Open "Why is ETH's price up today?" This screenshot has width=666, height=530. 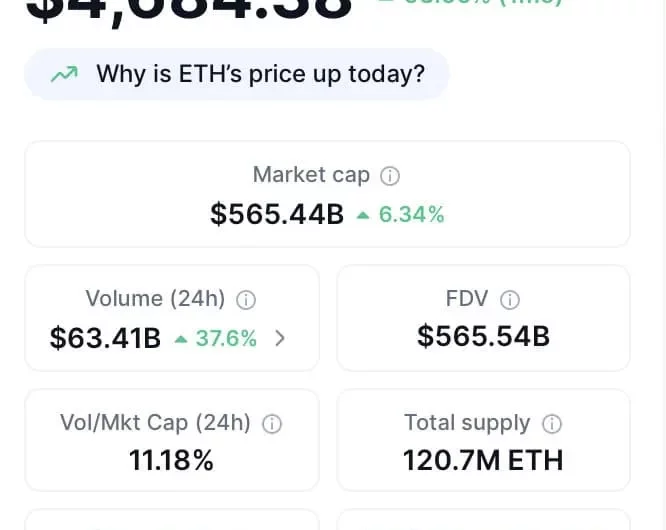pos(260,74)
